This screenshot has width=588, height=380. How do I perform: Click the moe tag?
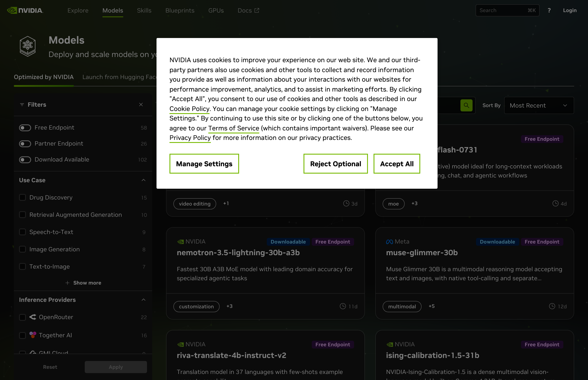coord(393,204)
